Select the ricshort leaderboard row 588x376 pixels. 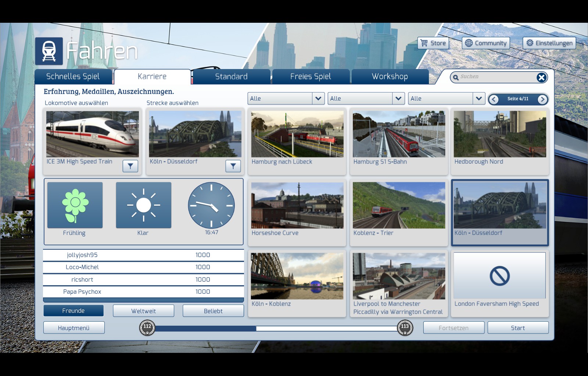click(143, 279)
